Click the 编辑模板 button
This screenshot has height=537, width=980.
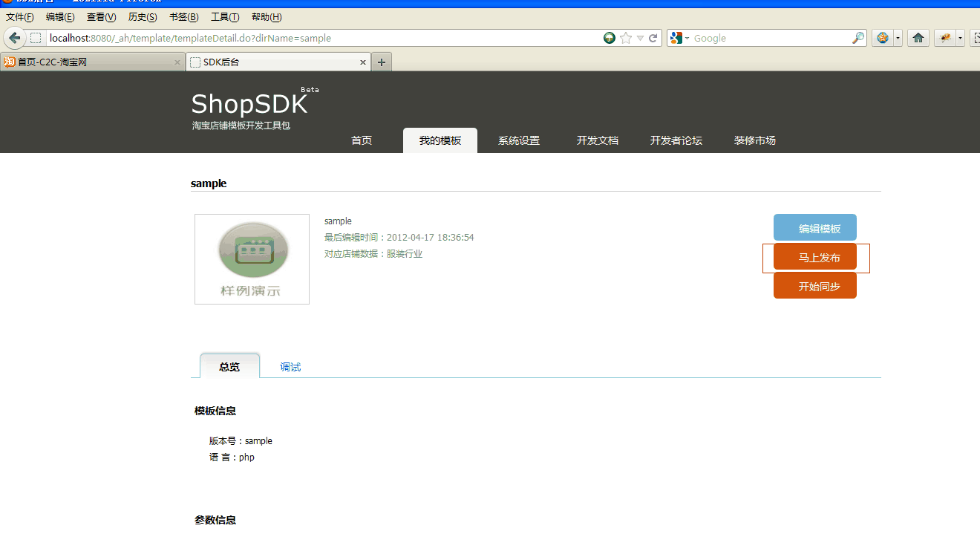[x=815, y=228]
